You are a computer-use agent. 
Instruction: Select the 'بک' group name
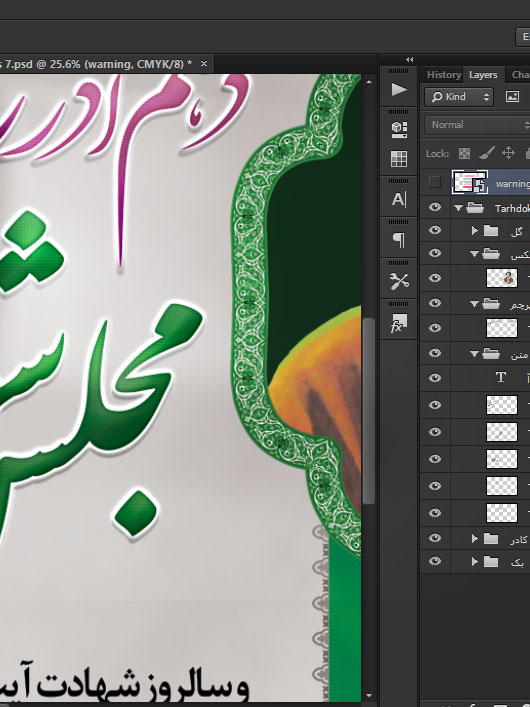(x=517, y=562)
